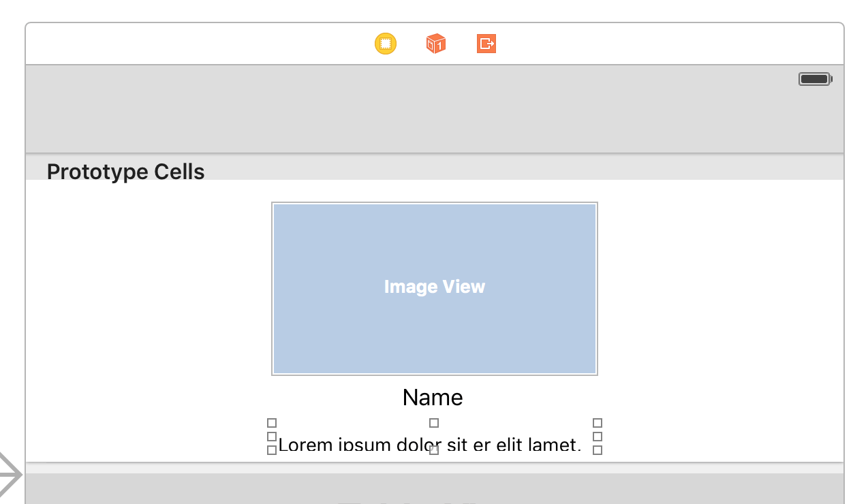Click the top-middle resize handle
Image resolution: width=868 pixels, height=504 pixels.
point(434,423)
